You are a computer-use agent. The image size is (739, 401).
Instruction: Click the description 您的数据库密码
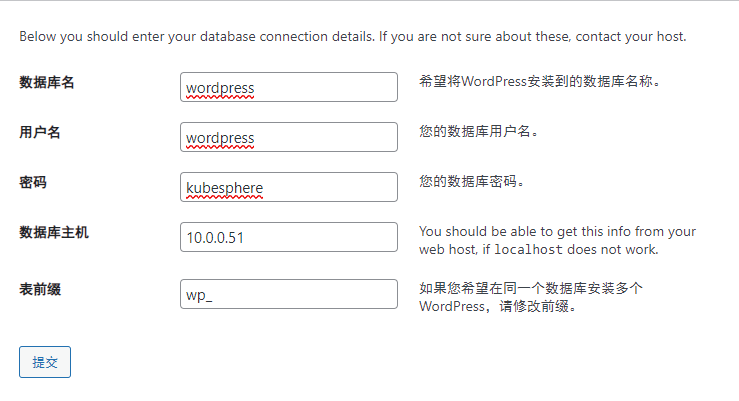point(471,181)
